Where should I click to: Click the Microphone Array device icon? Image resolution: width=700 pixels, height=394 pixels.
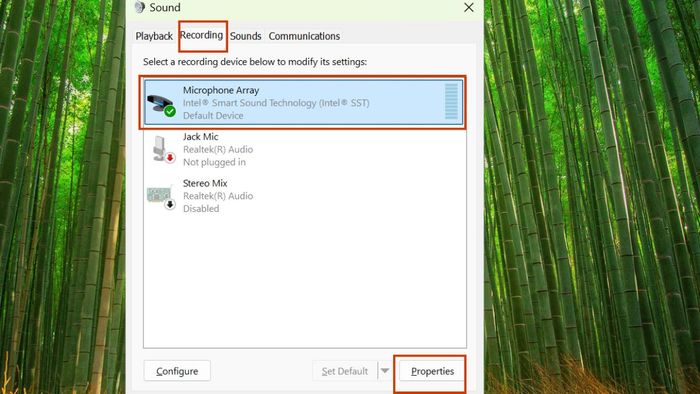point(161,105)
